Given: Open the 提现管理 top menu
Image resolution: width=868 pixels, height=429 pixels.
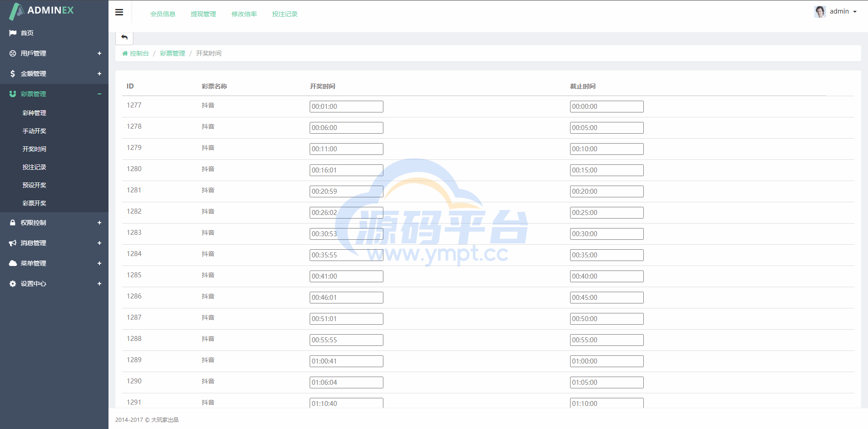Looking at the screenshot, I should (203, 14).
